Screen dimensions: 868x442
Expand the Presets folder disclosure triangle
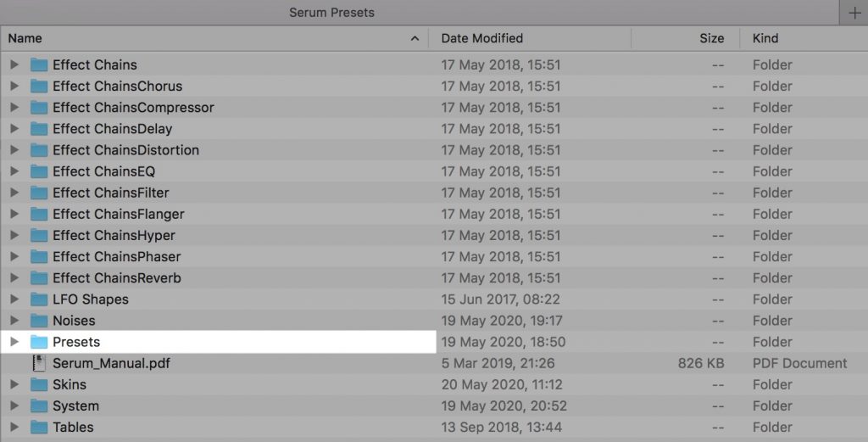(14, 342)
